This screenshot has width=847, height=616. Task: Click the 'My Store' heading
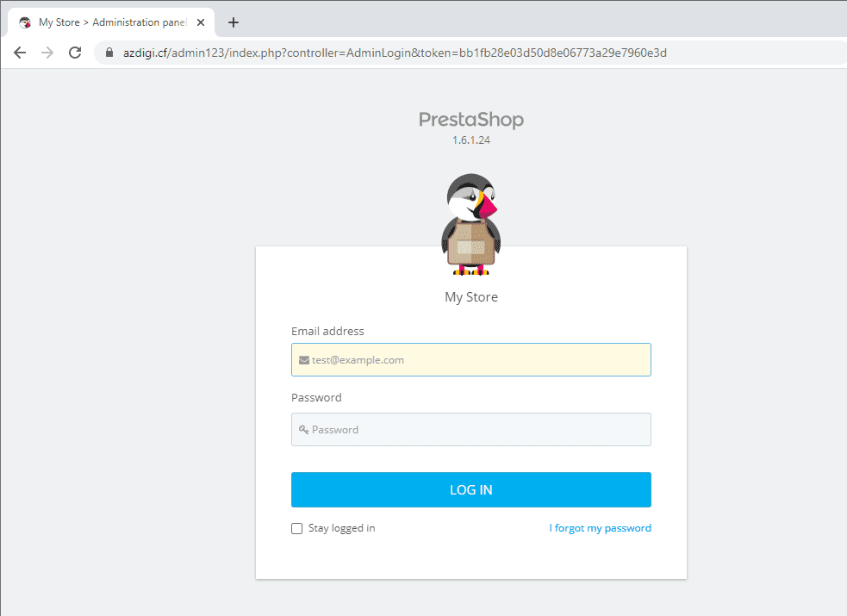(x=471, y=297)
